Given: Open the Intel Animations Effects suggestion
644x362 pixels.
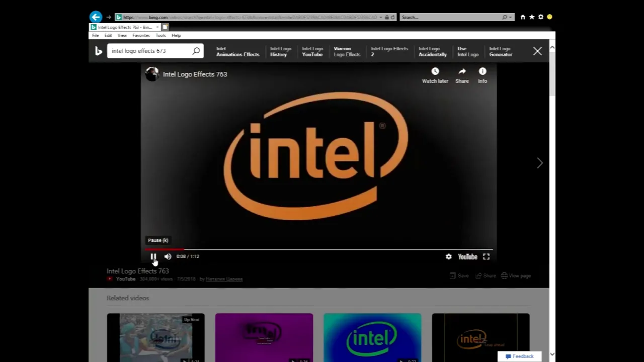Looking at the screenshot, I should pyautogui.click(x=237, y=52).
